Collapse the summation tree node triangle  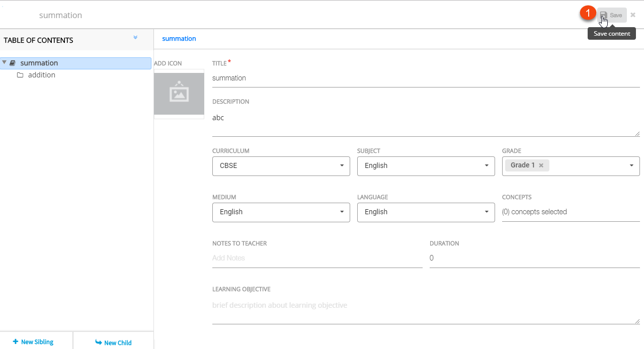(x=5, y=63)
